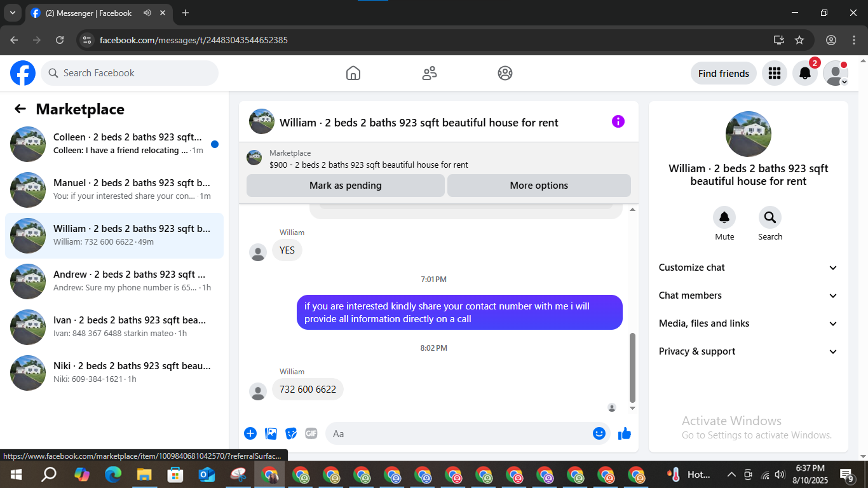Show hidden system tray icons chevron
The width and height of the screenshot is (868, 488).
731,475
